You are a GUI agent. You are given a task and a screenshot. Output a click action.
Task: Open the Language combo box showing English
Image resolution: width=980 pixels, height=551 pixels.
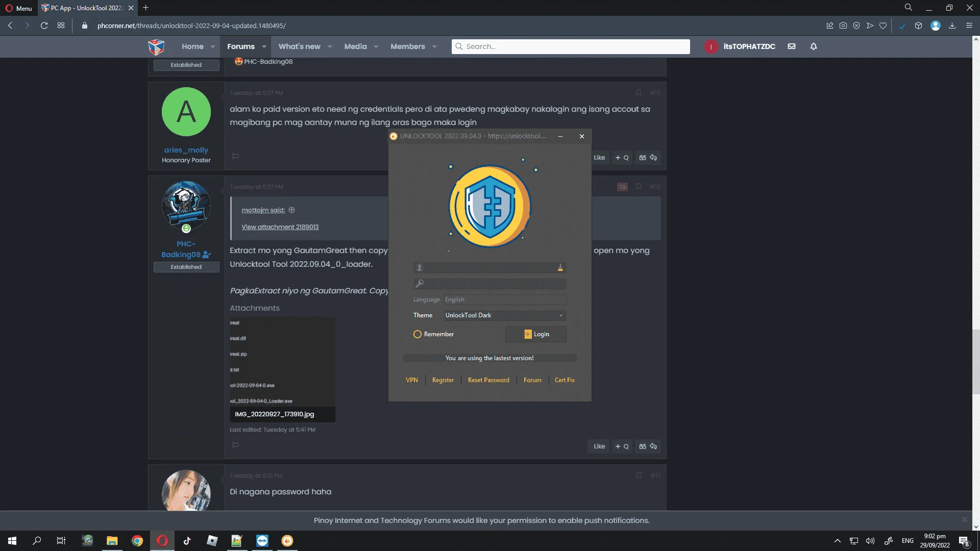click(x=505, y=299)
